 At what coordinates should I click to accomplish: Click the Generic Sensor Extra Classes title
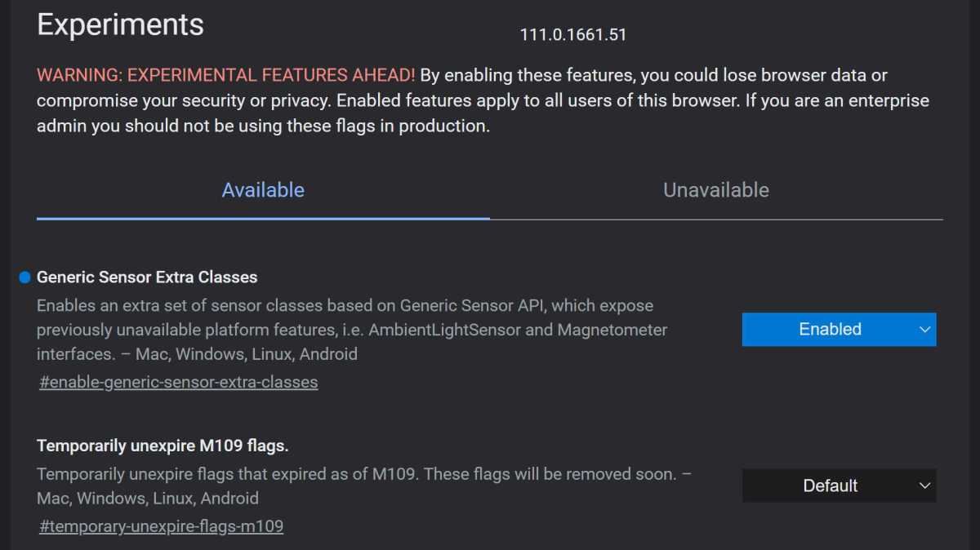pos(147,277)
